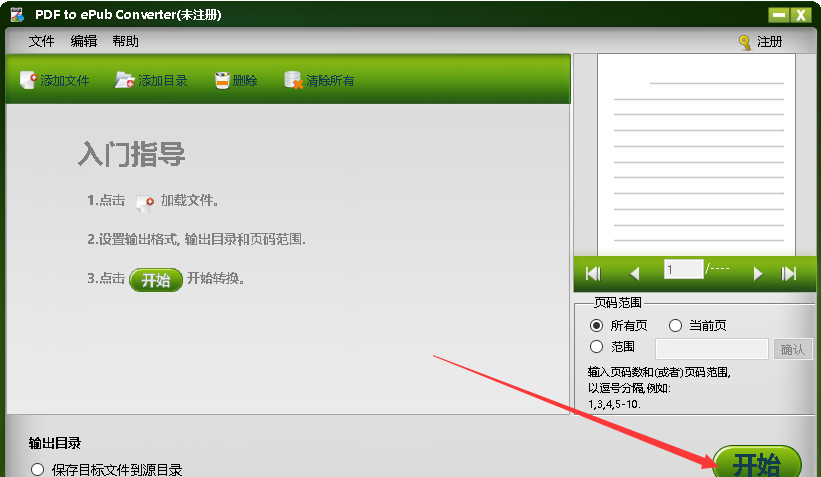Image resolution: width=821 pixels, height=477 pixels.
Task: Click the 删除 (delete) toolbar icon
Action: [222, 80]
